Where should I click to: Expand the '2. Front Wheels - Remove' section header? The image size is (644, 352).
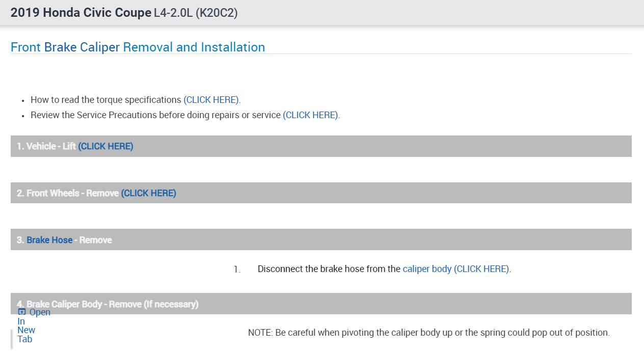click(x=67, y=193)
